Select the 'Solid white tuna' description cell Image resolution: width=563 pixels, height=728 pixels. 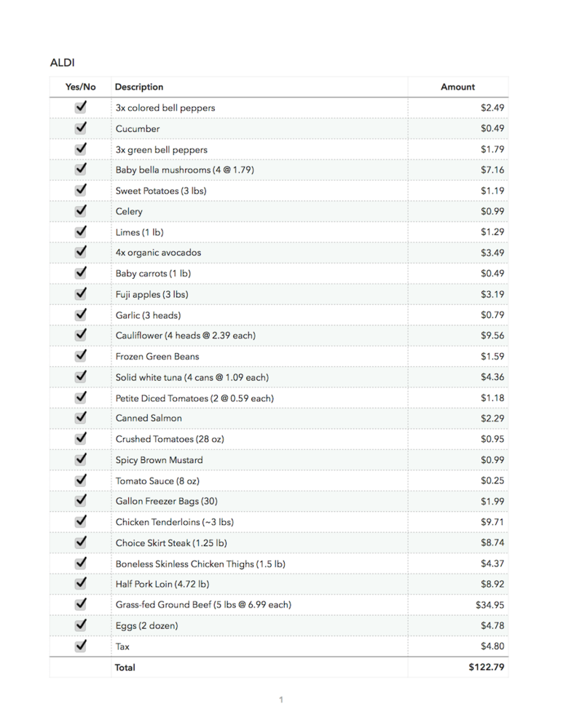[259, 377]
